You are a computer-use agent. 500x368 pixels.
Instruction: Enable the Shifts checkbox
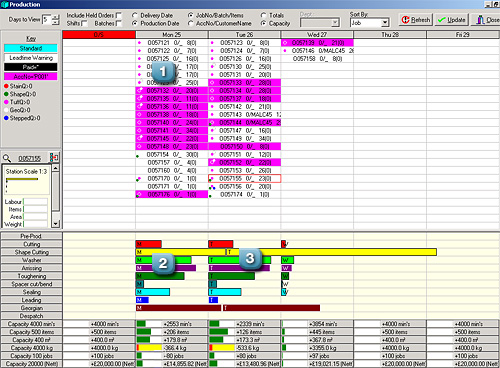point(84,23)
